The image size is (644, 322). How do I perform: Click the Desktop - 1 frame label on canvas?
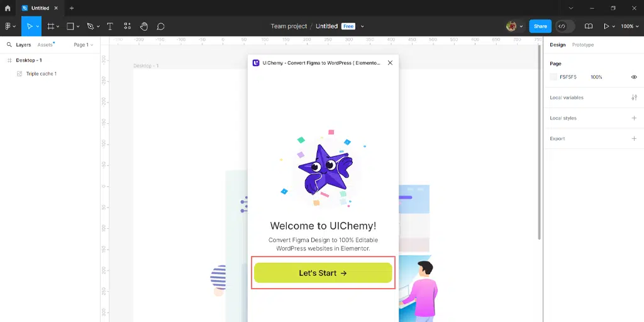point(146,65)
